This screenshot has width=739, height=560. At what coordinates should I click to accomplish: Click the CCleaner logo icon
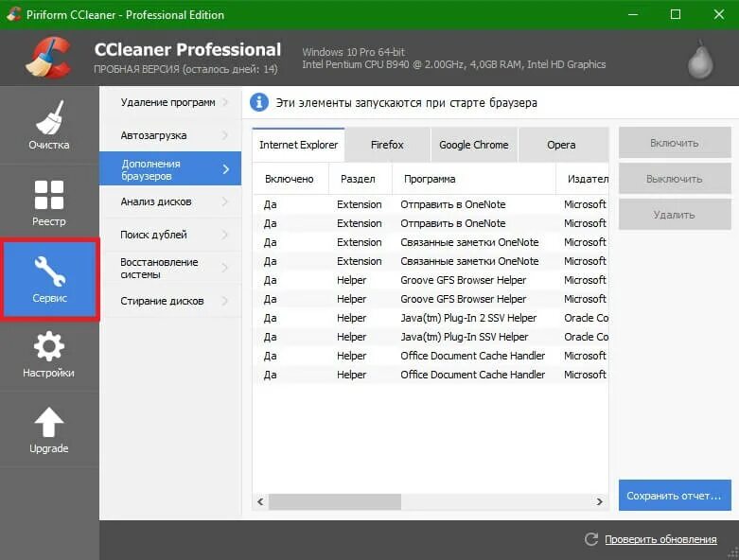pos(49,58)
